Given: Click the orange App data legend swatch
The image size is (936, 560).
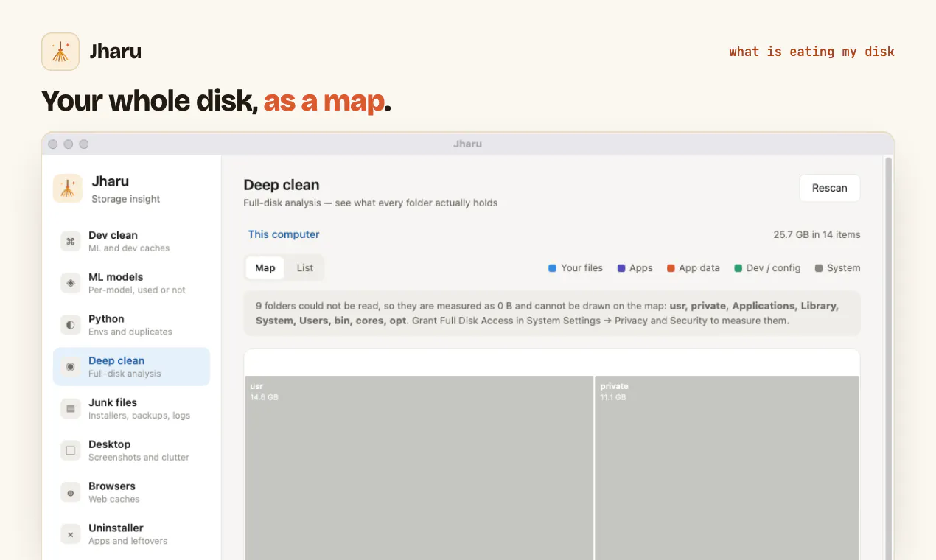Looking at the screenshot, I should click(671, 268).
